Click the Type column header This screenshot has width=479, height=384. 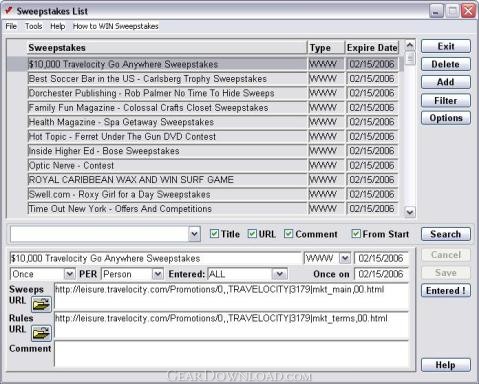pos(326,48)
